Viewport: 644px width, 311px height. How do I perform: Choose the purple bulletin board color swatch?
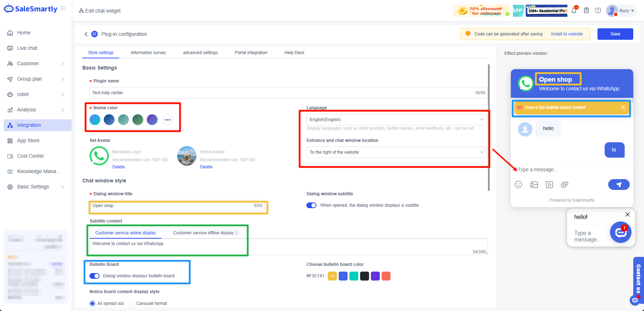click(x=375, y=276)
